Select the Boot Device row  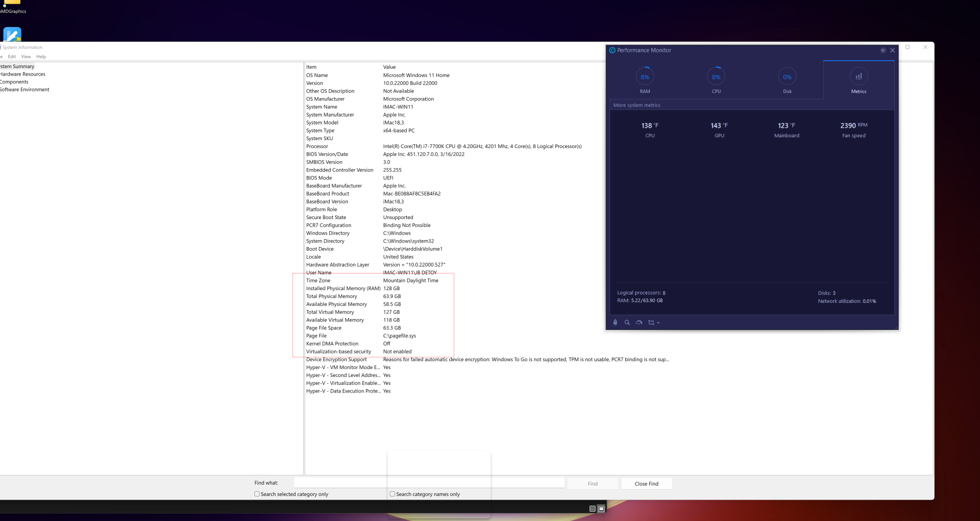tap(374, 249)
